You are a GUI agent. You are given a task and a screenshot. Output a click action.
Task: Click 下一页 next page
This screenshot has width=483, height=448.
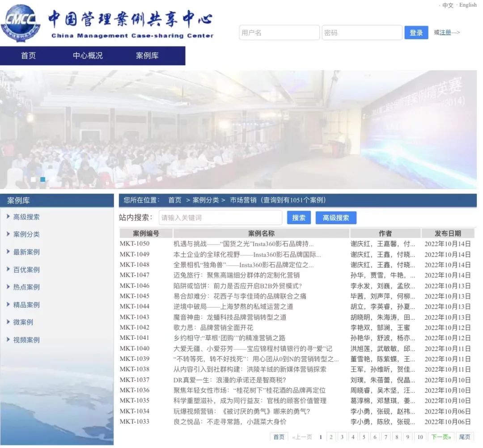tap(441, 437)
